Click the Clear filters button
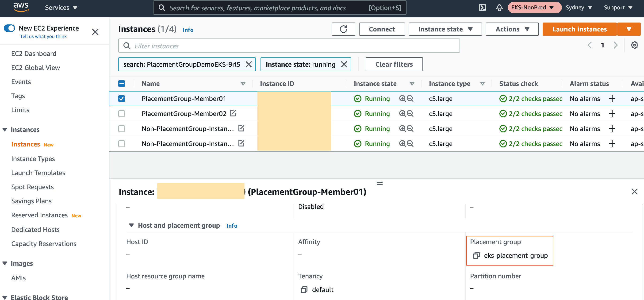644x300 pixels. (394, 65)
